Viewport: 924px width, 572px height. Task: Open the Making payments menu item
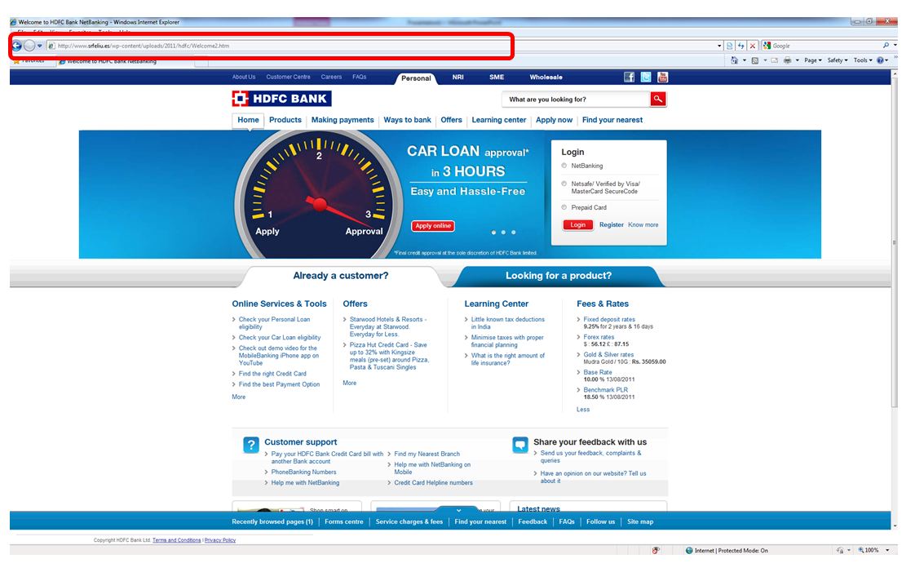343,120
